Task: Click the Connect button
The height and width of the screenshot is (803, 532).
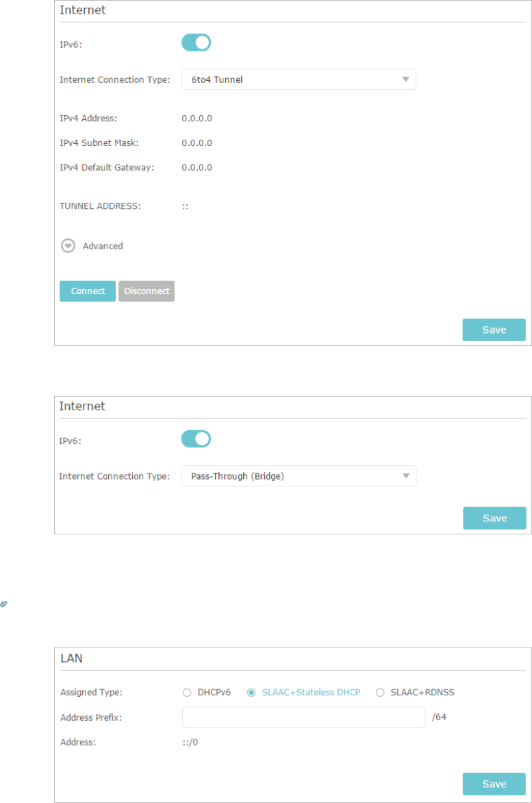Action: pos(88,291)
